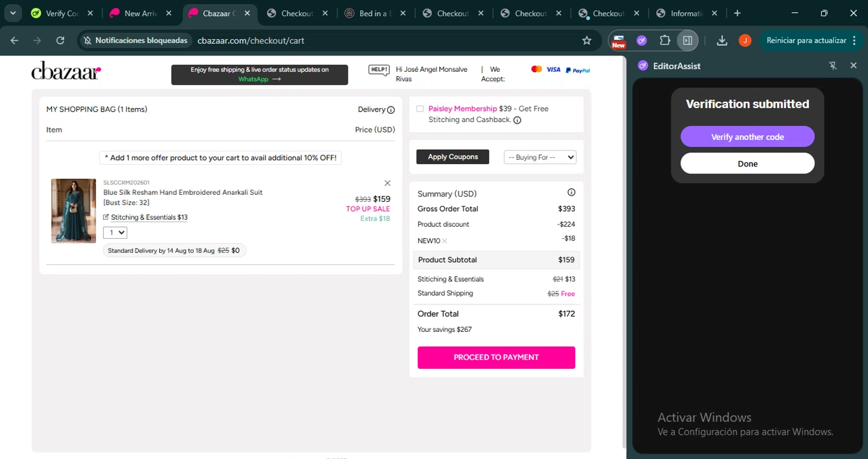Click the PayPal logo
Image resolution: width=868 pixels, height=459 pixels.
coord(578,70)
